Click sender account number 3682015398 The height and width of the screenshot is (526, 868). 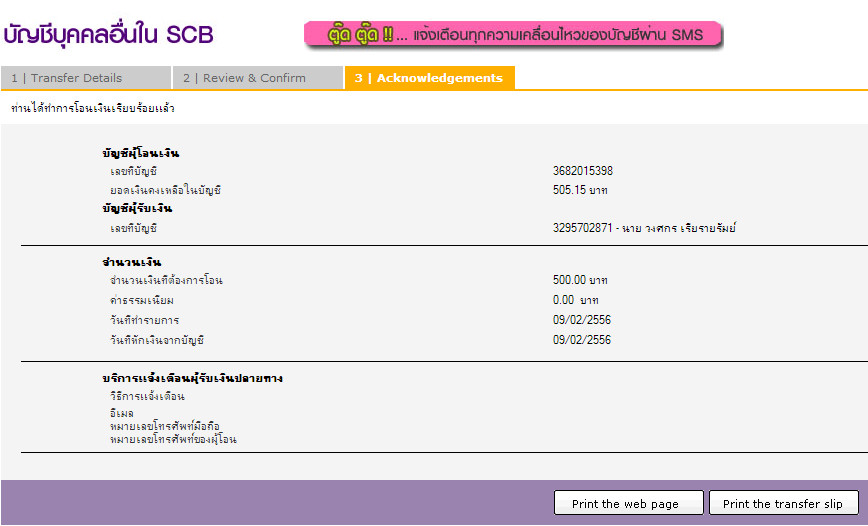pos(582,171)
